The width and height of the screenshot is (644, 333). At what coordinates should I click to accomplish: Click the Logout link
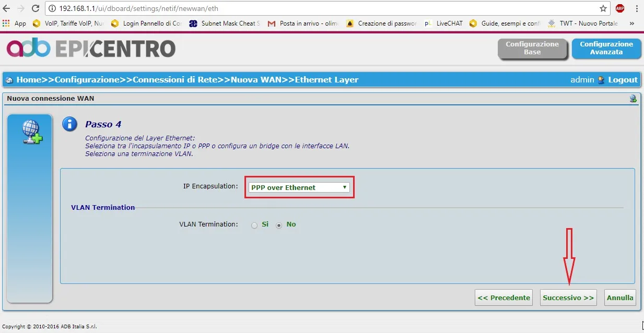coord(623,80)
